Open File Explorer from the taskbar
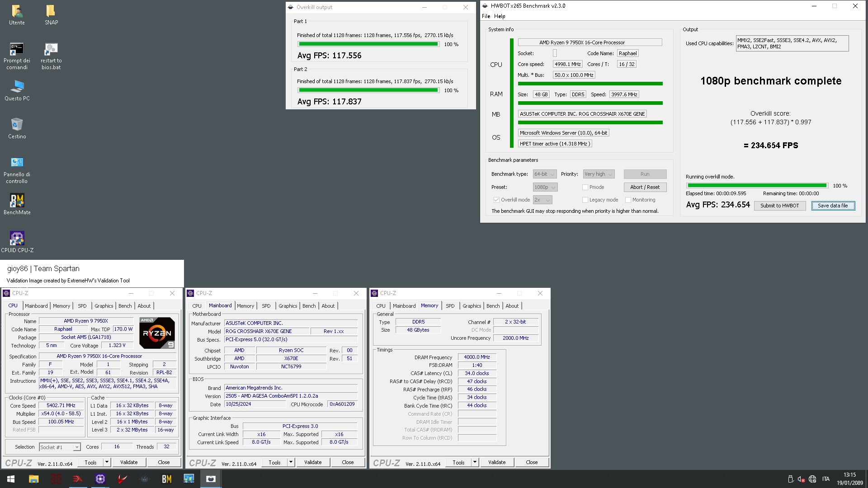This screenshot has height=488, width=868. click(x=33, y=479)
